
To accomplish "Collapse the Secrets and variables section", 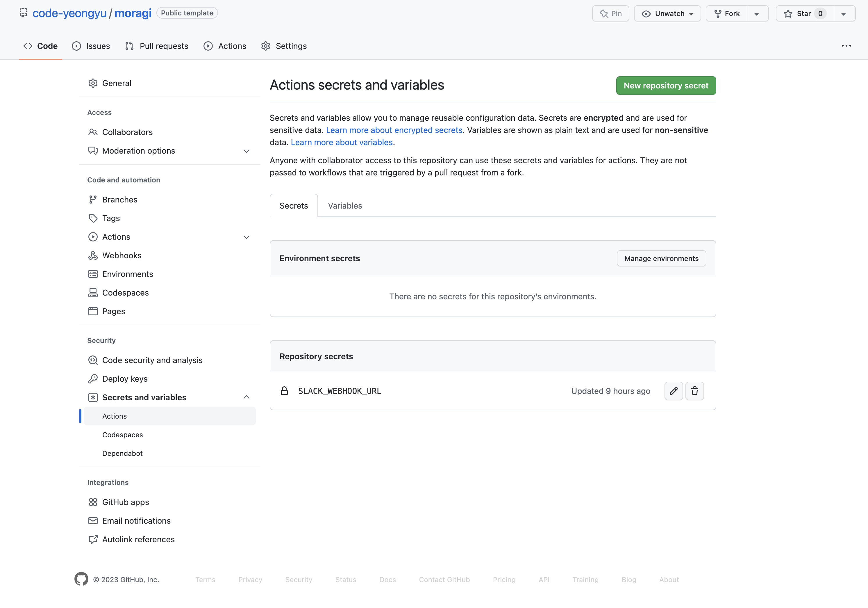I will [x=247, y=397].
